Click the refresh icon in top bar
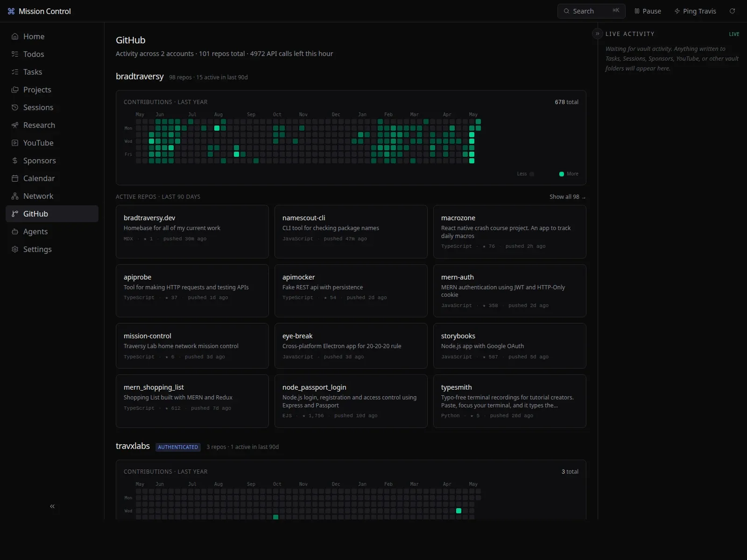The image size is (747, 560). click(733, 11)
